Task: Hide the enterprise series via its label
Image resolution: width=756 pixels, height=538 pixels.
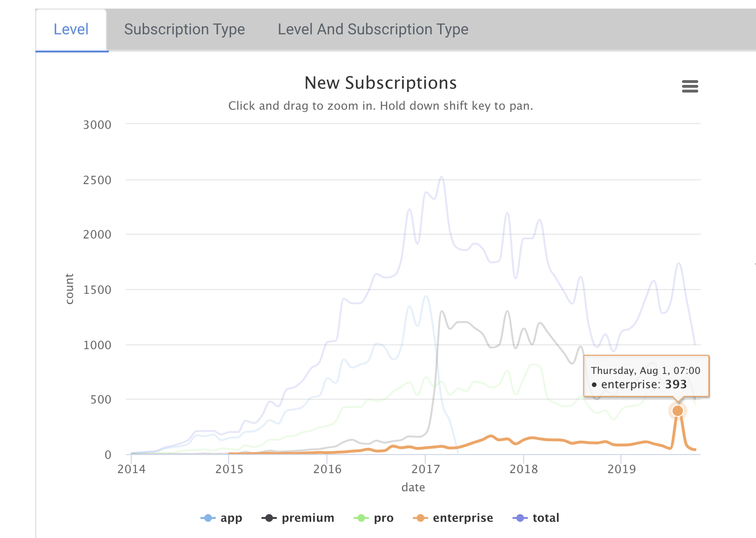Action: coord(463,518)
